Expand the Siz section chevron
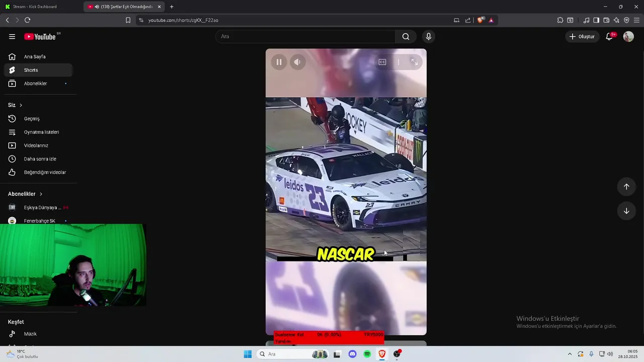644x362 pixels. (x=21, y=105)
